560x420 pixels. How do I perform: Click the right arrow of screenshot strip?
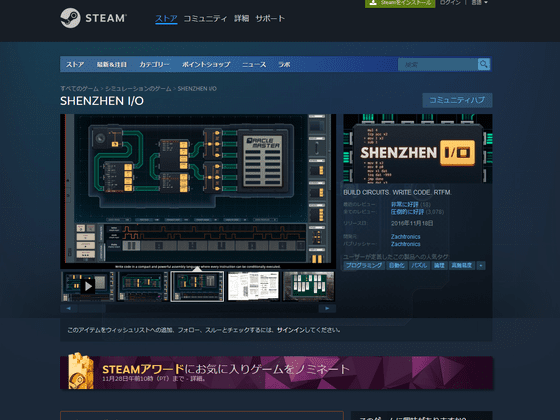click(x=327, y=308)
